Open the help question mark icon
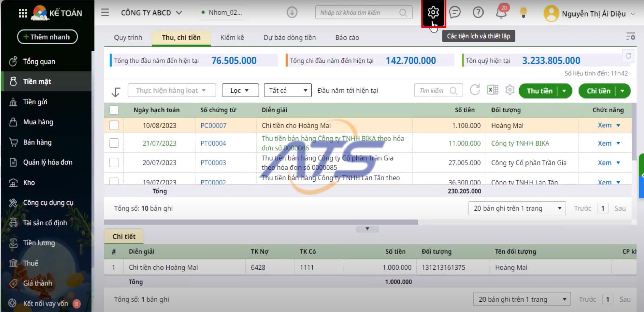Viewport: 644px width, 312px height. [x=478, y=13]
